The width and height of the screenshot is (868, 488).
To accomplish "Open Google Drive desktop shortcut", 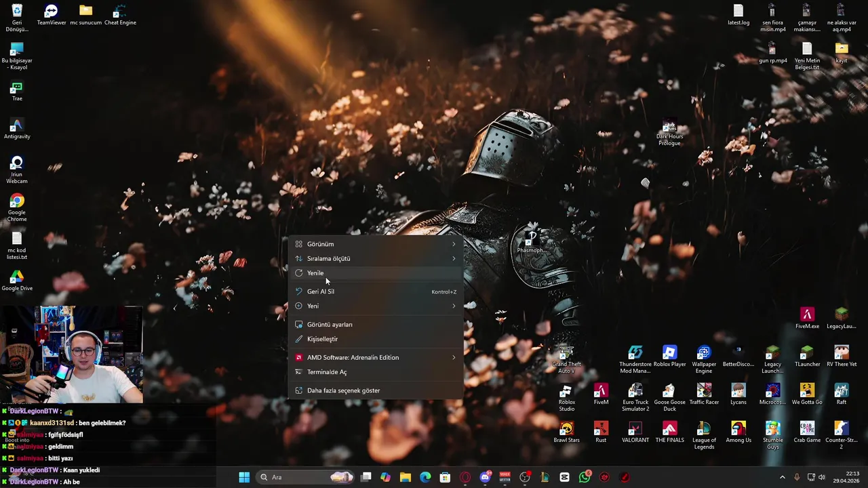I will 17,281.
